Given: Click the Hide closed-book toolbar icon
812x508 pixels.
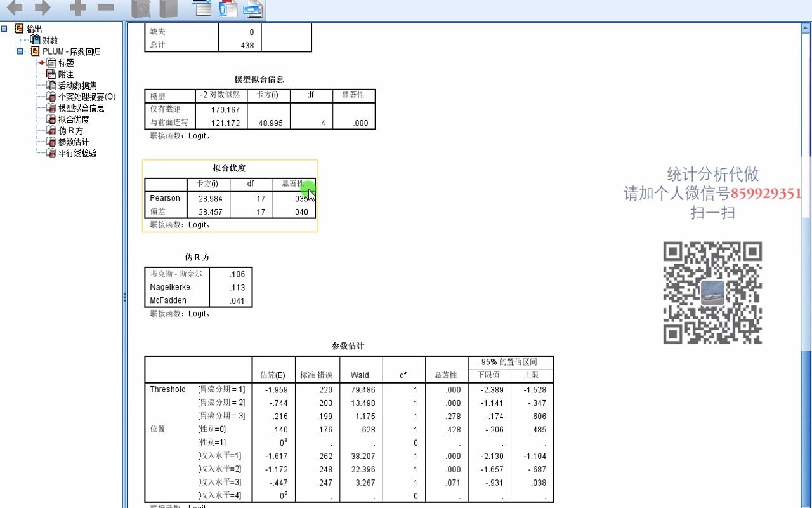Looking at the screenshot, I should (168, 8).
